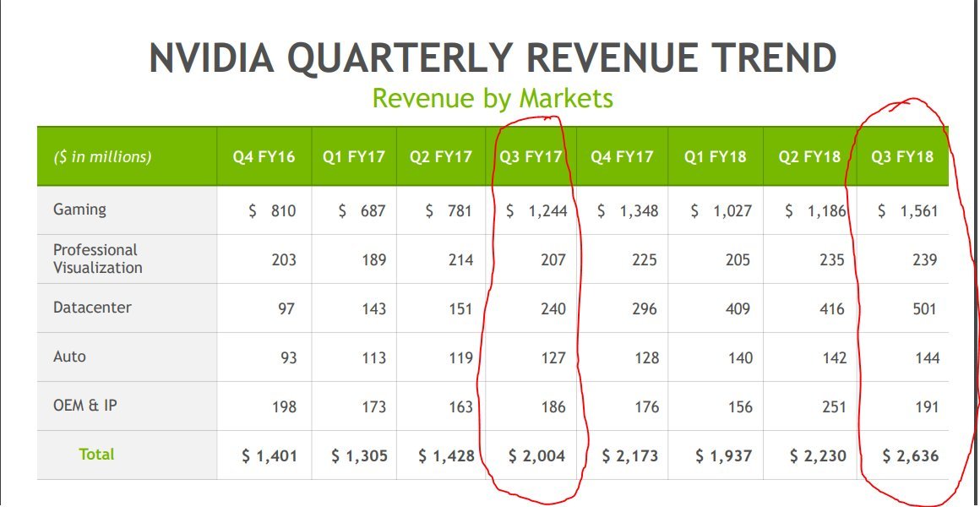Click OEM & IP value 173
This screenshot has width=980, height=507.
(x=373, y=406)
